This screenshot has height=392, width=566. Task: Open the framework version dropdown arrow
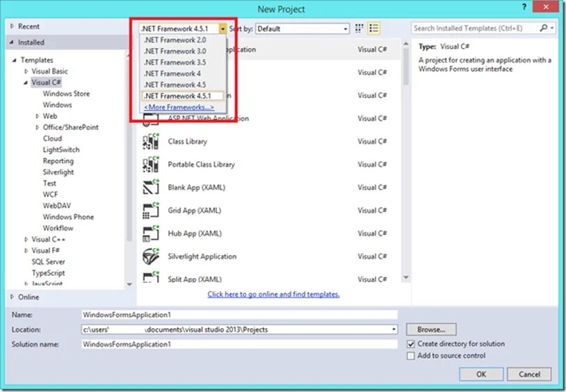pyautogui.click(x=223, y=28)
